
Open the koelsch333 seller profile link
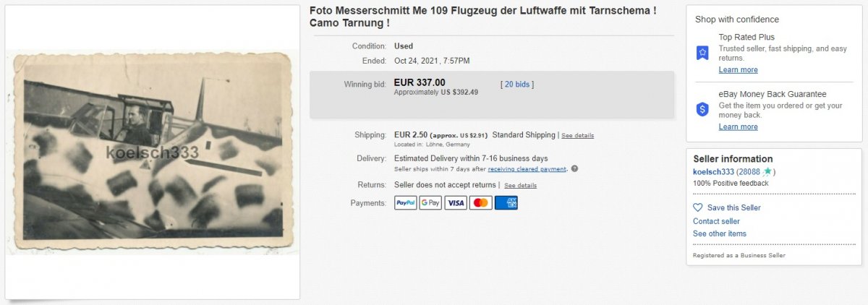pyautogui.click(x=713, y=172)
